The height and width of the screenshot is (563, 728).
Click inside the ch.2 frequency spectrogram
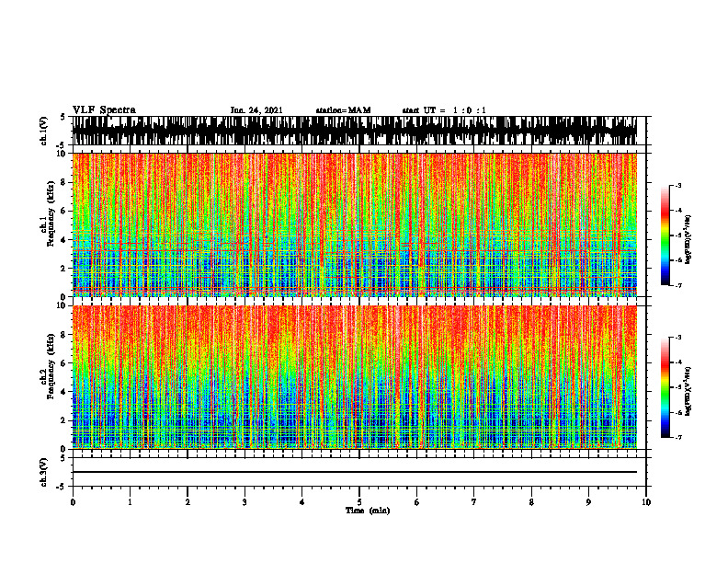click(x=355, y=377)
